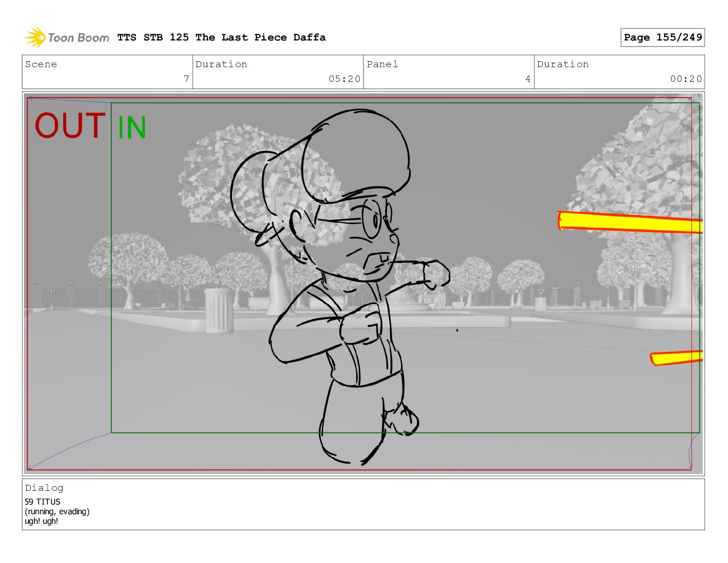This screenshot has width=728, height=563.
Task: Select the panel duration value '00:20'
Action: pyautogui.click(x=686, y=79)
